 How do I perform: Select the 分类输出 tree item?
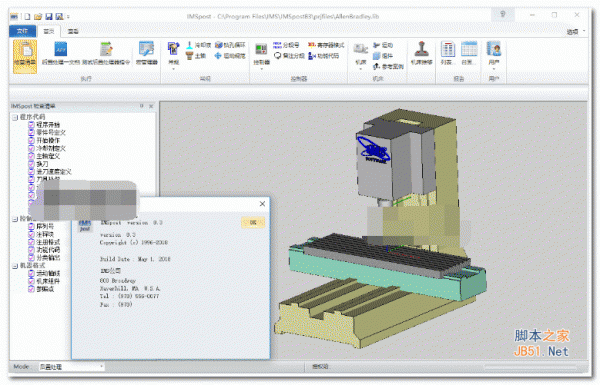coord(48,258)
